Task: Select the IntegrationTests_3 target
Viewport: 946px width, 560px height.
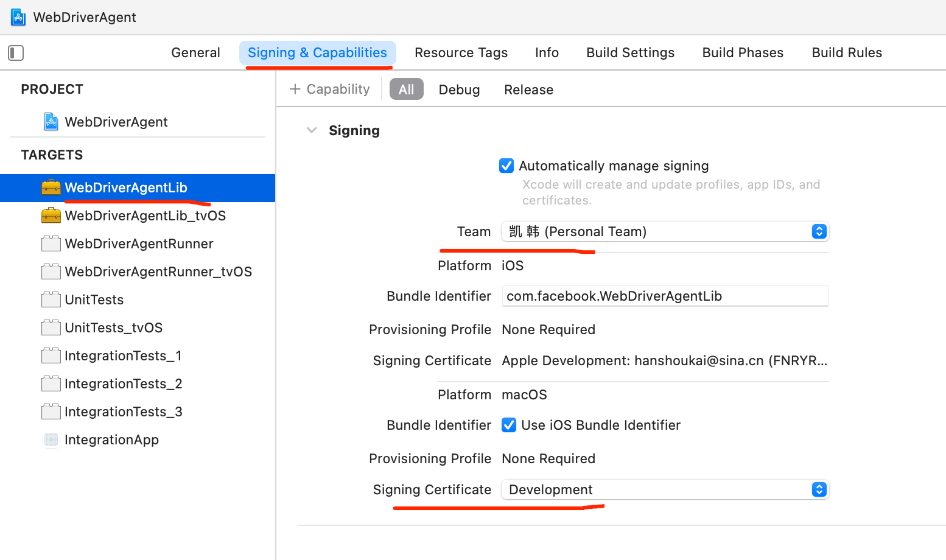Action: 138,411
